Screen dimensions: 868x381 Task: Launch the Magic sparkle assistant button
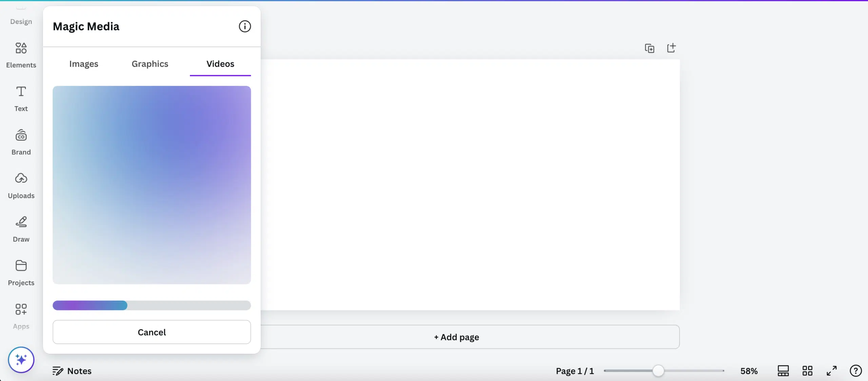tap(21, 360)
